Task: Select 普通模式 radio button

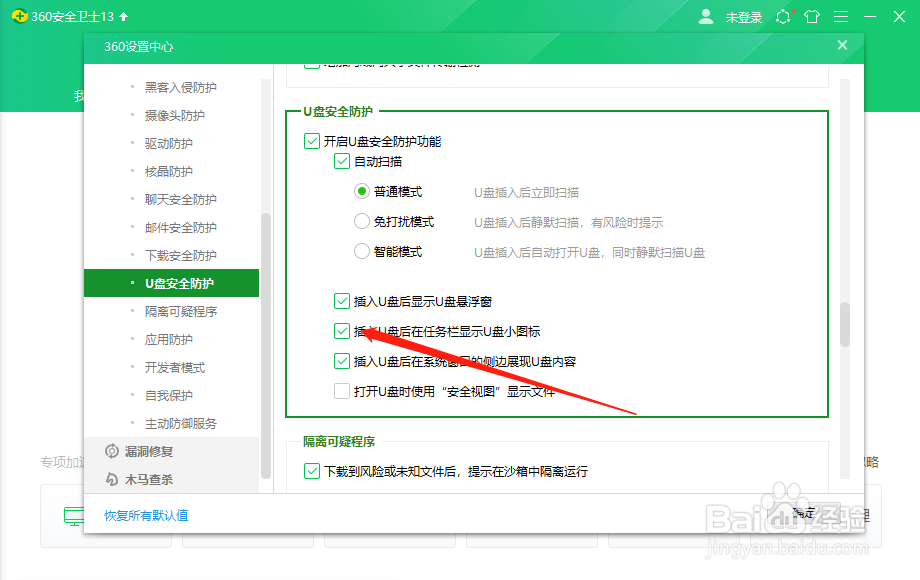Action: tap(362, 191)
